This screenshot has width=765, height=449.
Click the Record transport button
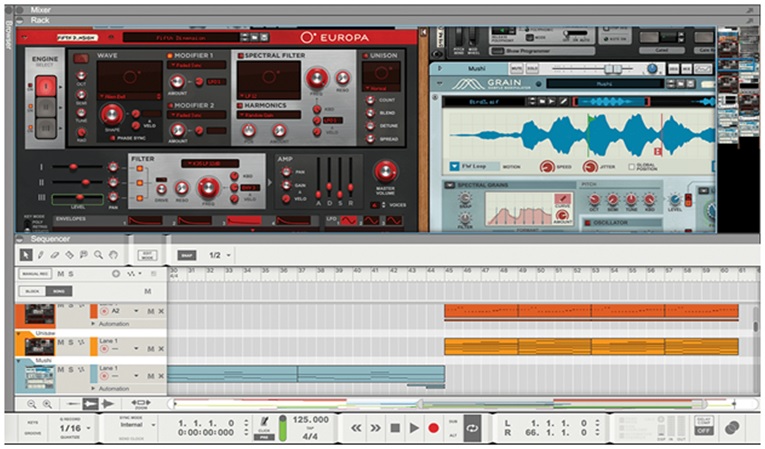coord(433,428)
